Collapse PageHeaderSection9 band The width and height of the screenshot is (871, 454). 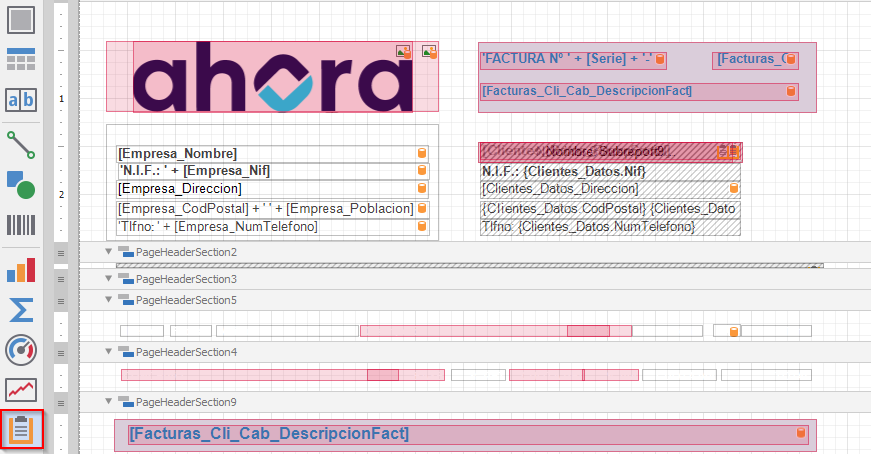(109, 401)
